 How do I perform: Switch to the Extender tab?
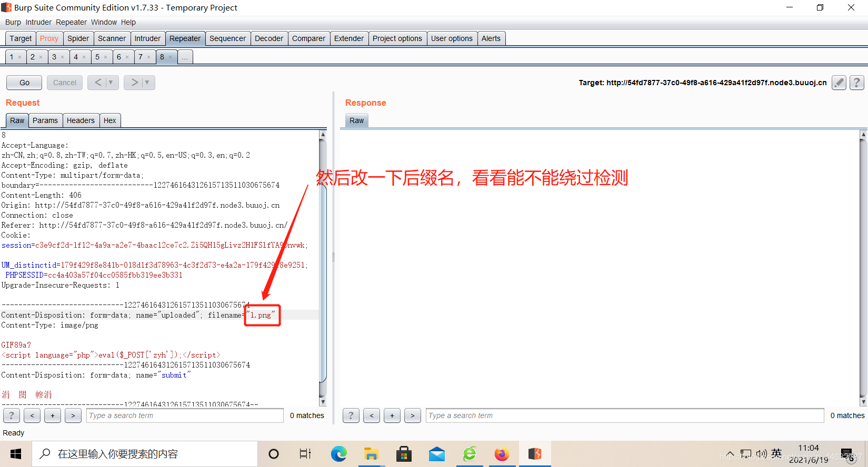[349, 38]
